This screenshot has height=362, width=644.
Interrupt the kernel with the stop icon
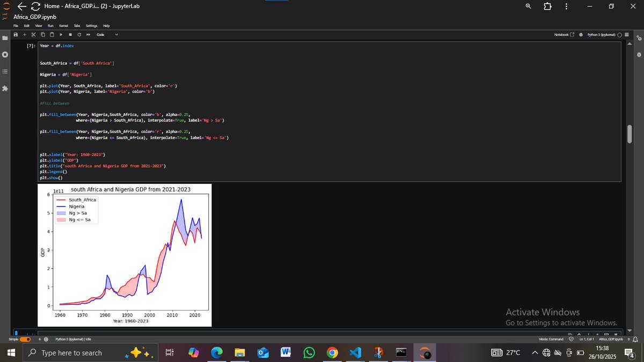click(70, 34)
